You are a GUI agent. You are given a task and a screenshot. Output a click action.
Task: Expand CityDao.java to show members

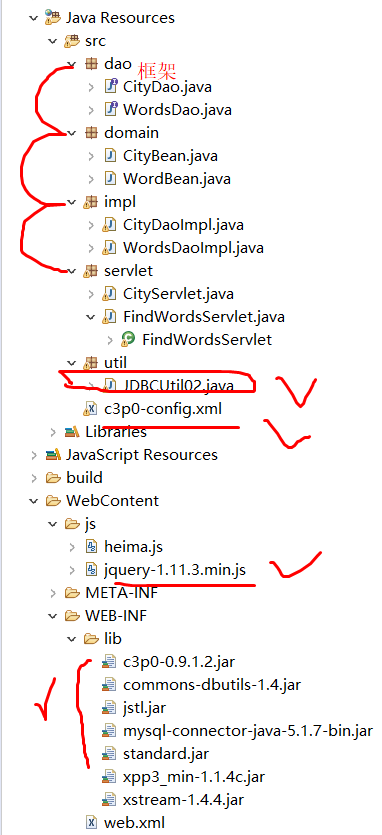[92, 86]
